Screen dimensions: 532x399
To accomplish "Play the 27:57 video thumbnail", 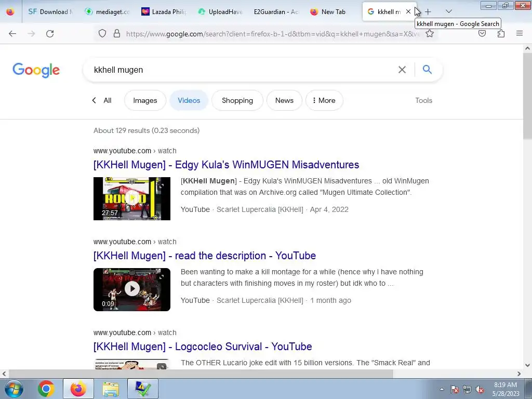I will (x=132, y=198).
